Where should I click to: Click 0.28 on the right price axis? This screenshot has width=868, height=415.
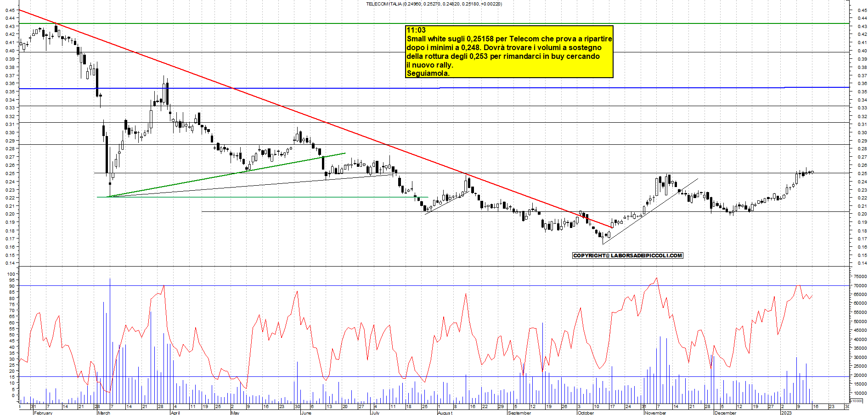tap(862, 149)
